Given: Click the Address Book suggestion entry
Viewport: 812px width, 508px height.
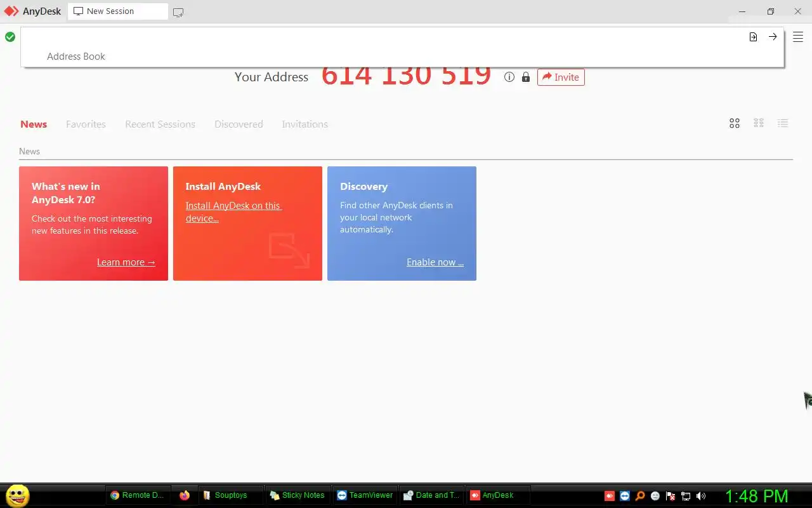Looking at the screenshot, I should pos(76,56).
